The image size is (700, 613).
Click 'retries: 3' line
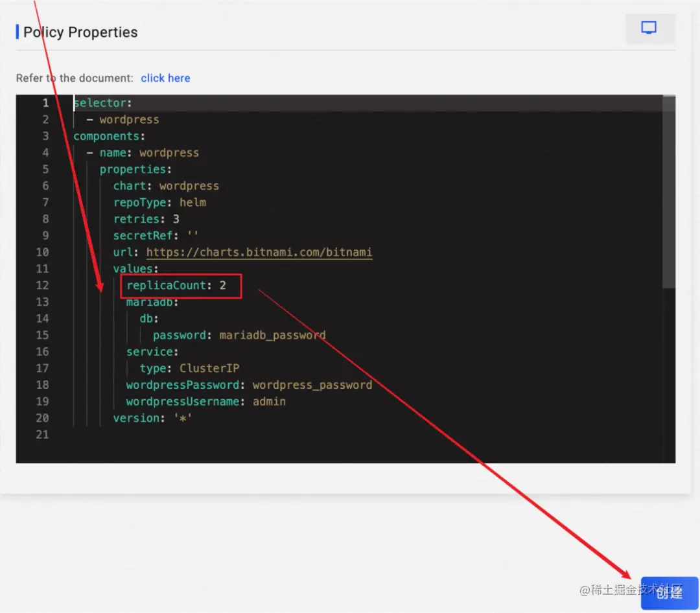pos(146,219)
